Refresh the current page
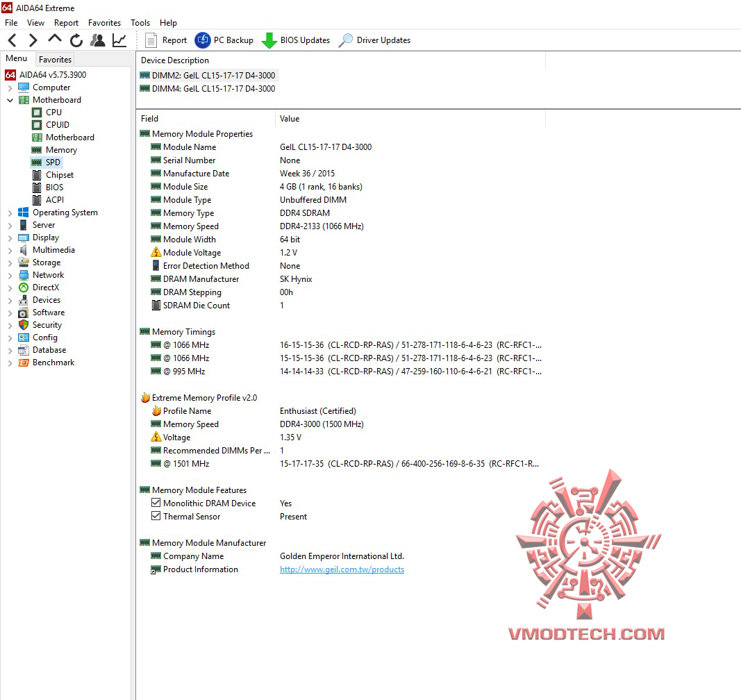The height and width of the screenshot is (700, 741). tap(76, 40)
